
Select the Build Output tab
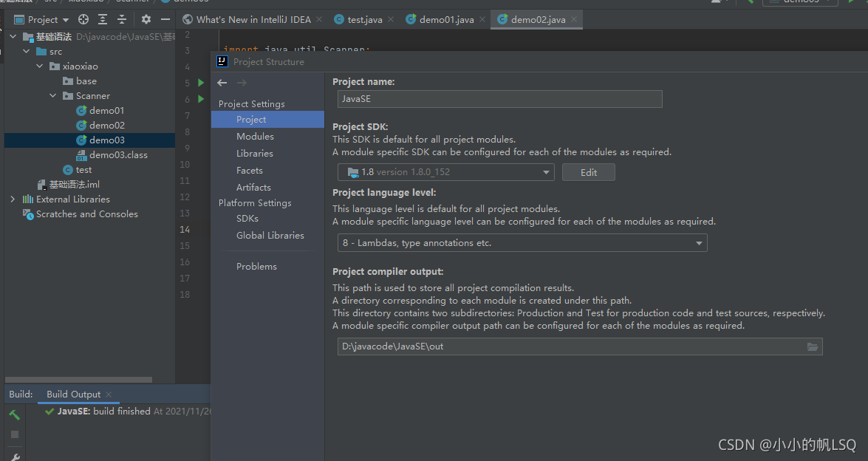[74, 394]
